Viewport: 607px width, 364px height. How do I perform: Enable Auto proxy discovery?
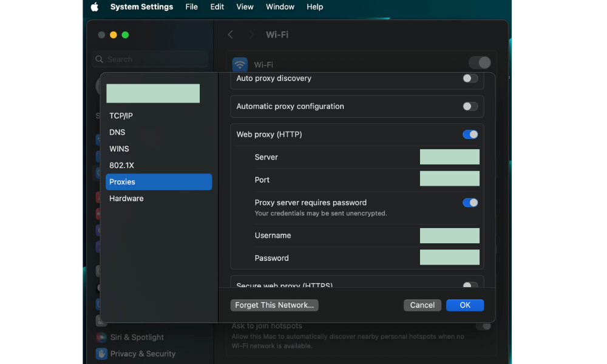470,78
